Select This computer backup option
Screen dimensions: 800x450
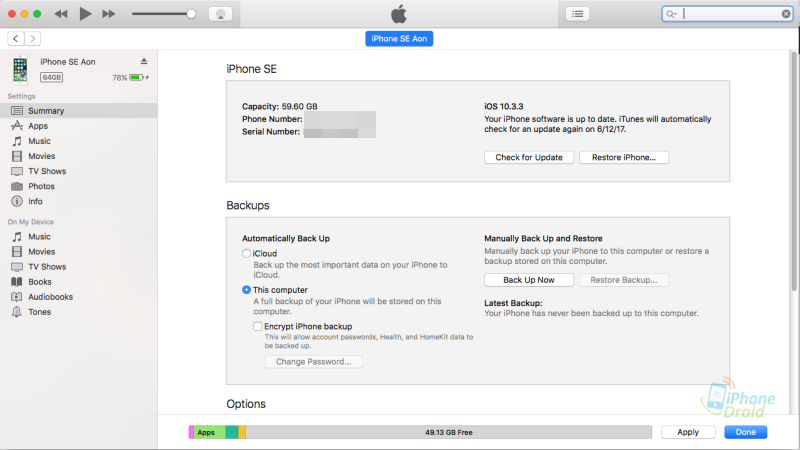[247, 290]
